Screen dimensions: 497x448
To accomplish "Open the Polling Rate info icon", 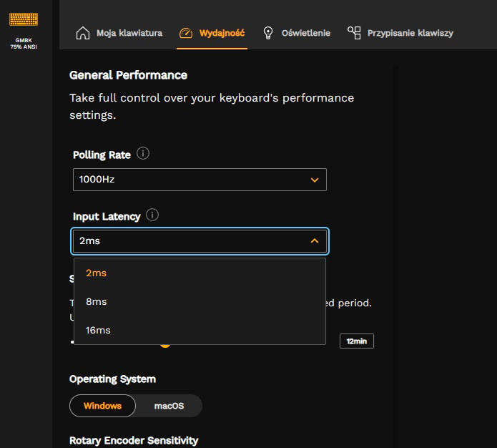I will 143,154.
